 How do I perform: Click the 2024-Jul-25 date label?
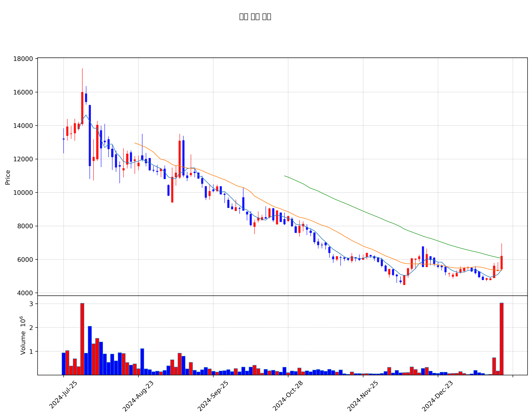point(63,394)
